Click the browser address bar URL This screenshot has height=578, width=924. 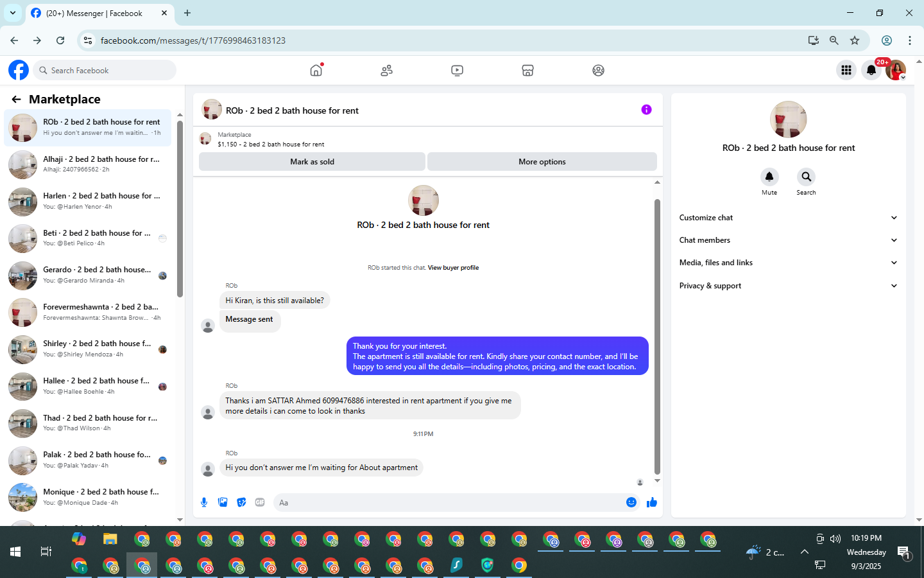point(193,40)
